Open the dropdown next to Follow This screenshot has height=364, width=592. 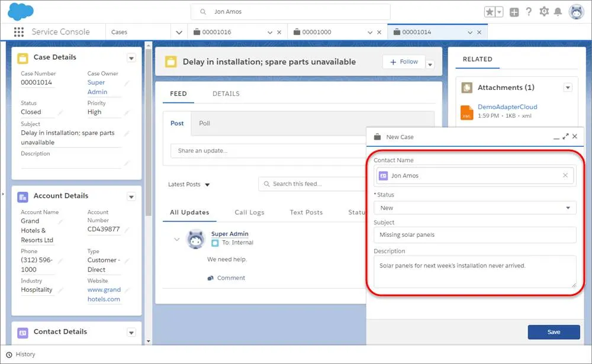click(430, 65)
